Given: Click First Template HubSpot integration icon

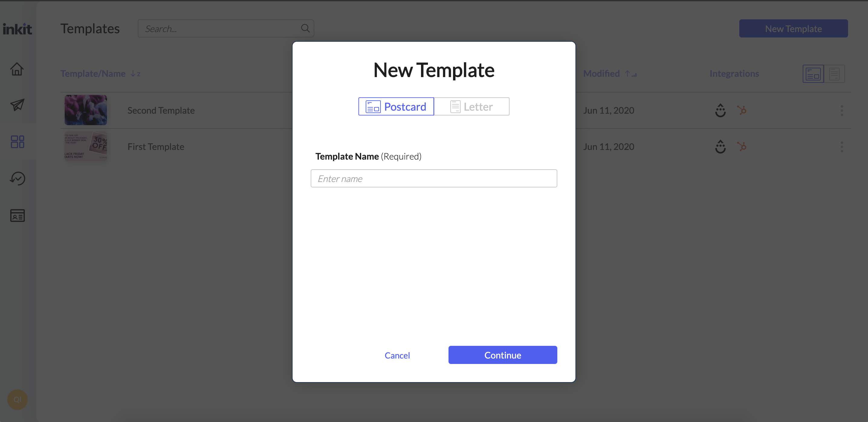Looking at the screenshot, I should pos(741,147).
